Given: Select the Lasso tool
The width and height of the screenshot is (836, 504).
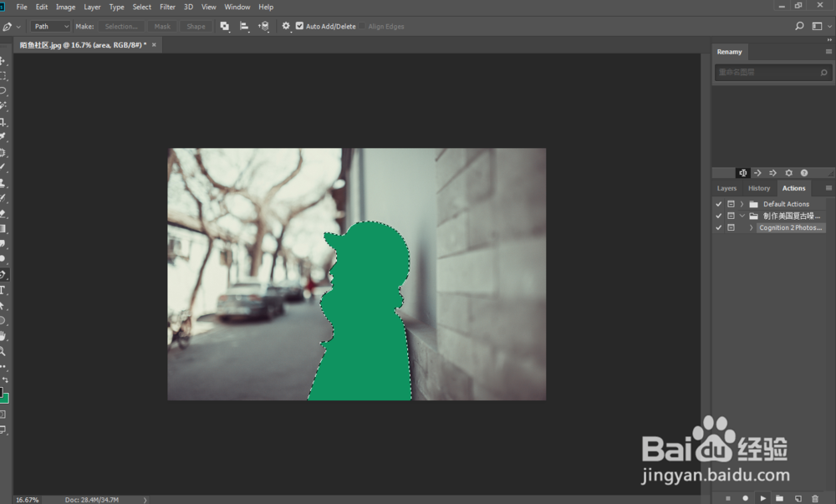Looking at the screenshot, I should (x=3, y=90).
